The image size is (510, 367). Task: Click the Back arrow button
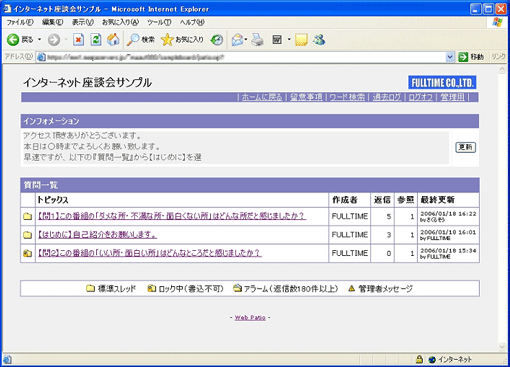(x=13, y=40)
